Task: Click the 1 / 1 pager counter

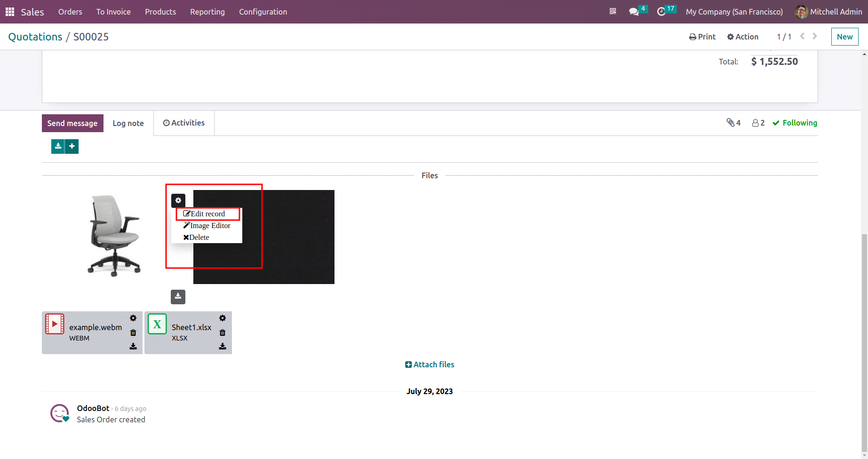Action: point(784,37)
